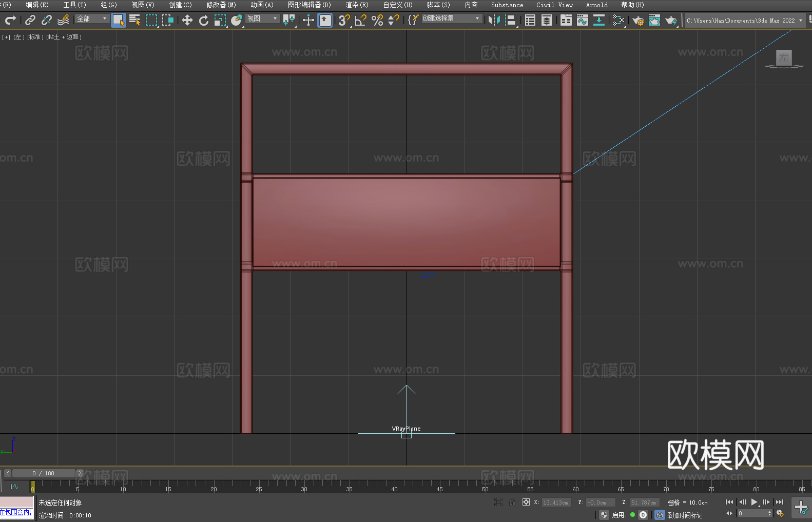Activate the Select and Scale tool
812x522 pixels.
220,21
